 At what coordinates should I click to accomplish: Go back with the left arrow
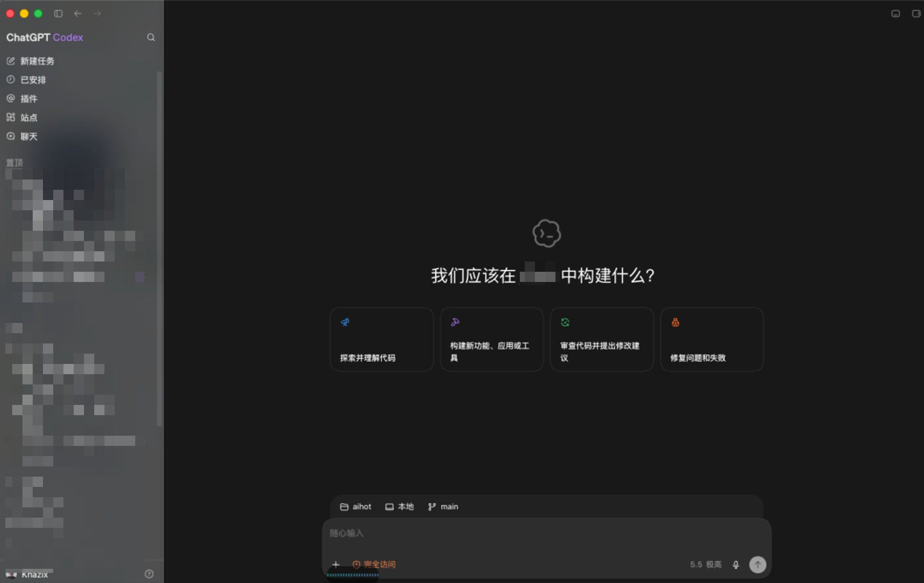(78, 14)
